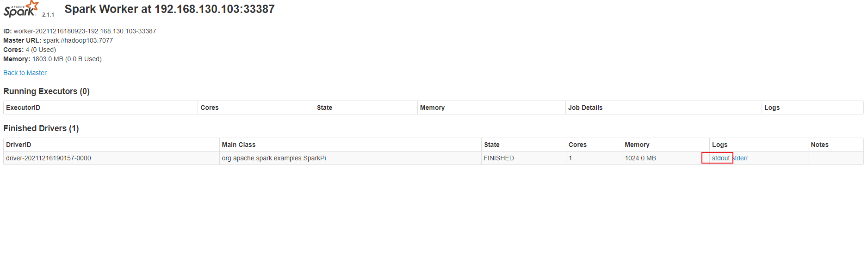
Task: Go back via Back to Master link
Action: click(25, 73)
